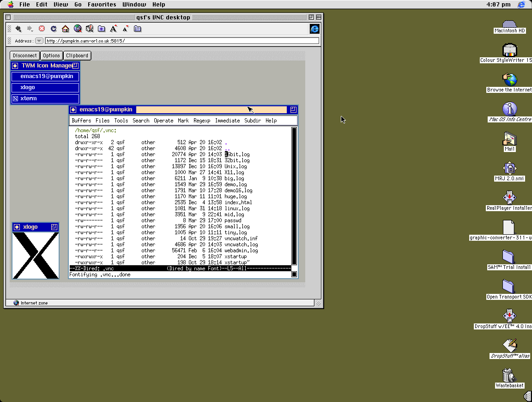Image resolution: width=532 pixels, height=402 pixels.
Task: Click the larger text size icon
Action: click(x=114, y=29)
